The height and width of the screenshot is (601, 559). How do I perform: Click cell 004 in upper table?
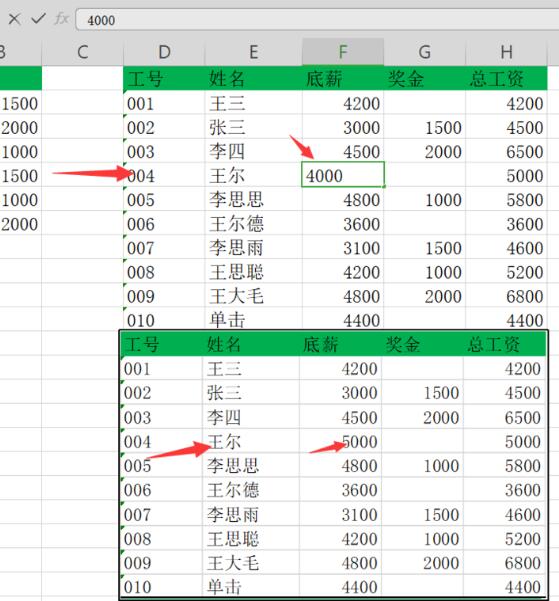[164, 176]
